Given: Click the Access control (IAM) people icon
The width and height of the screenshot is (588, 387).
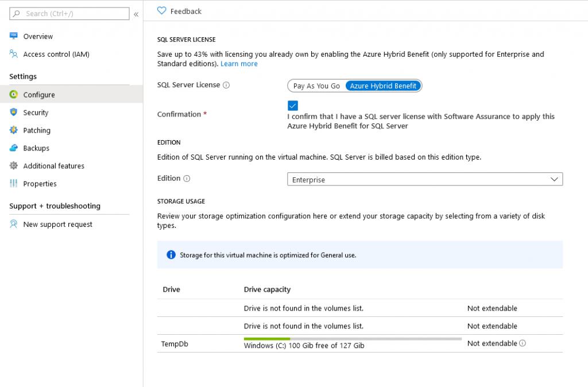Looking at the screenshot, I should point(14,54).
